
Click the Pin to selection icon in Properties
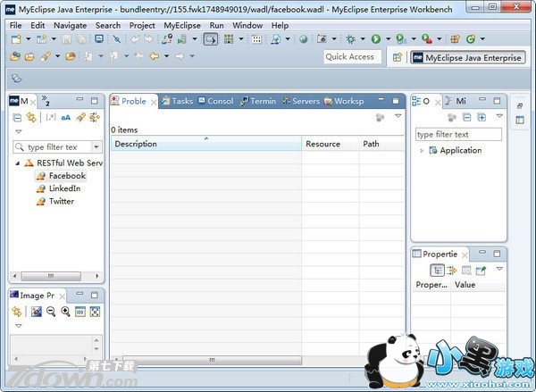click(x=481, y=271)
